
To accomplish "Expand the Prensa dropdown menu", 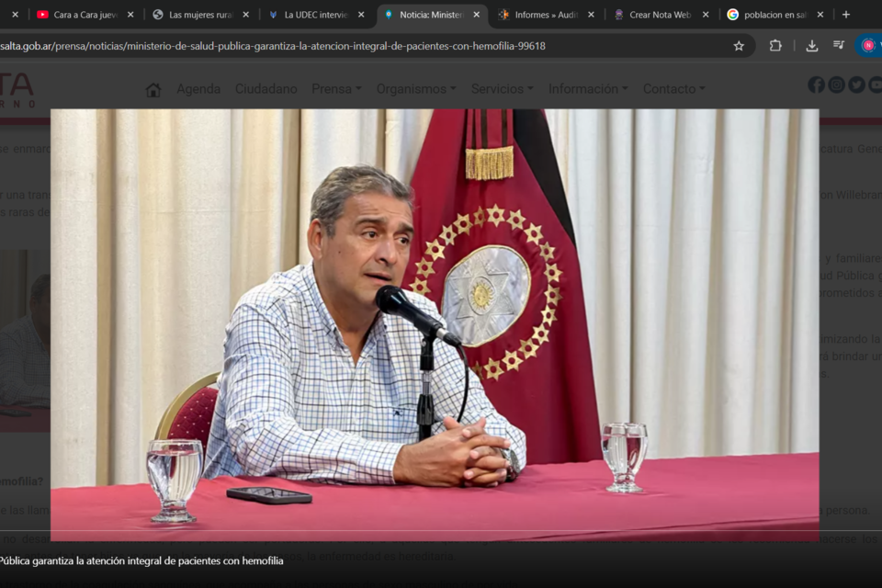I will [336, 89].
